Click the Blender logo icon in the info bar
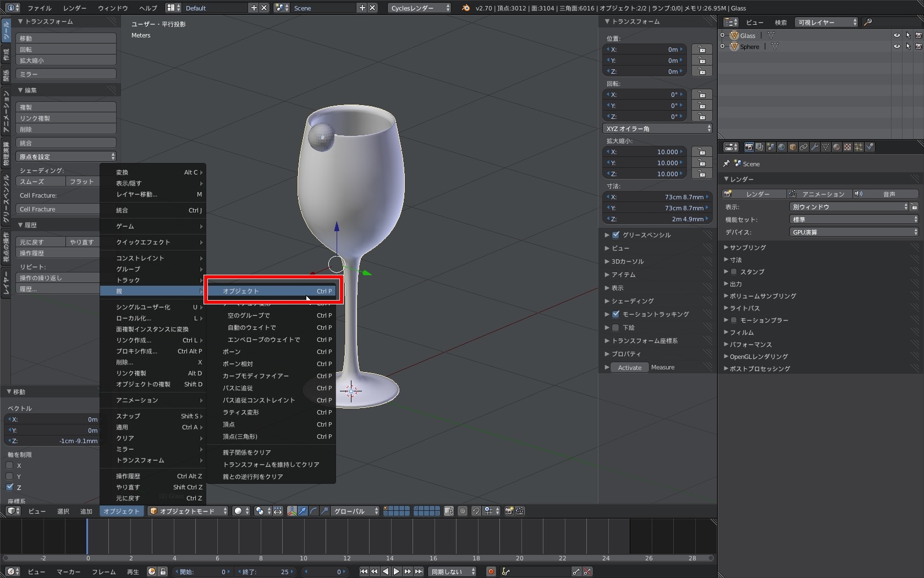 [466, 8]
